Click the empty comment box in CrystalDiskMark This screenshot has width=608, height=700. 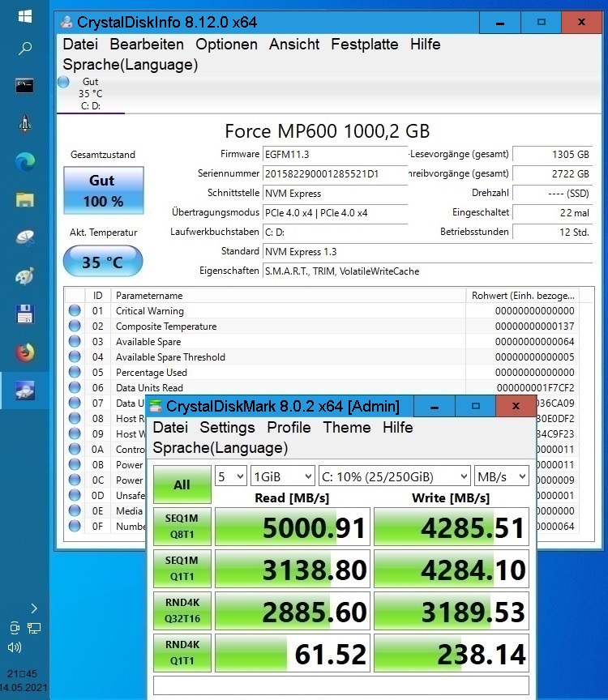pos(341,685)
